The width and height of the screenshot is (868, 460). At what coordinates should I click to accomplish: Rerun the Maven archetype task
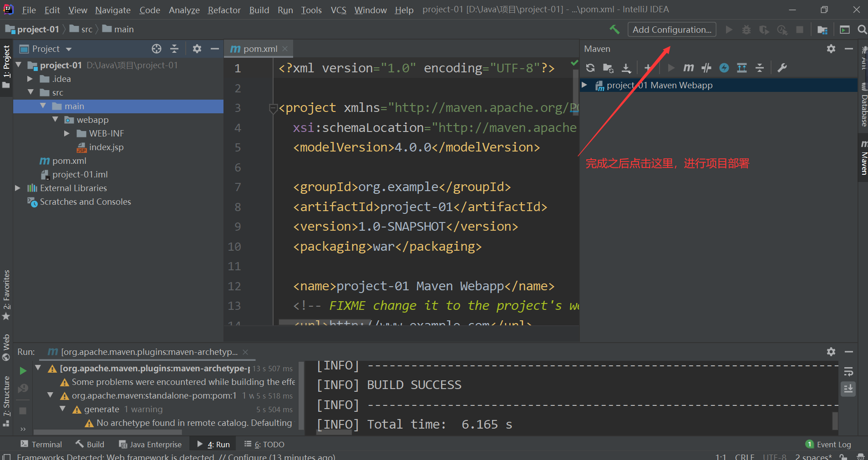(23, 370)
